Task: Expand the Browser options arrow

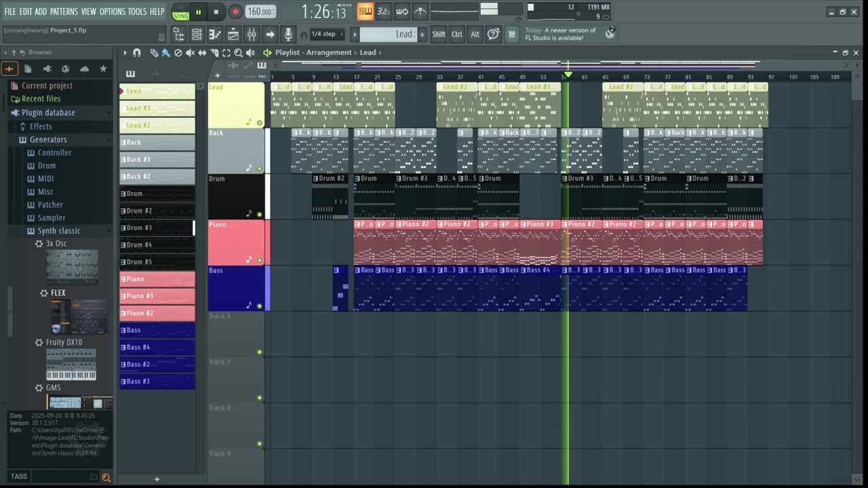Action: click(5, 52)
